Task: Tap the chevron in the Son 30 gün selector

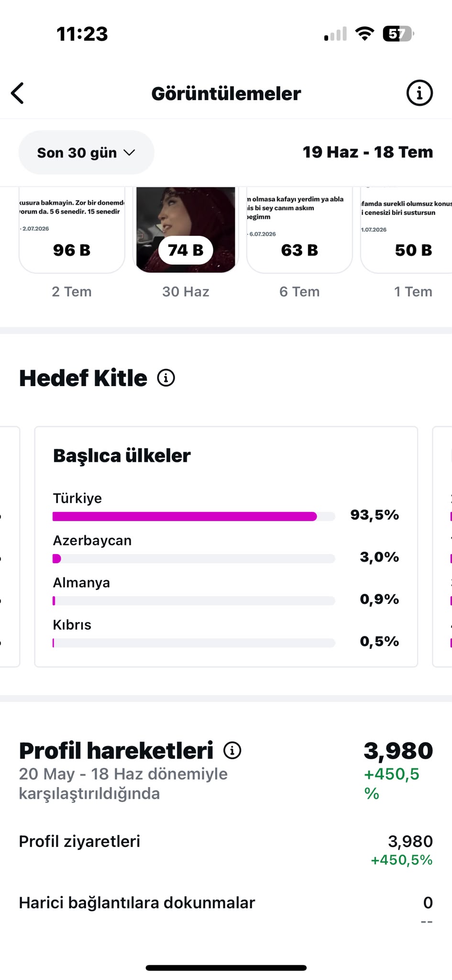Action: point(129,153)
